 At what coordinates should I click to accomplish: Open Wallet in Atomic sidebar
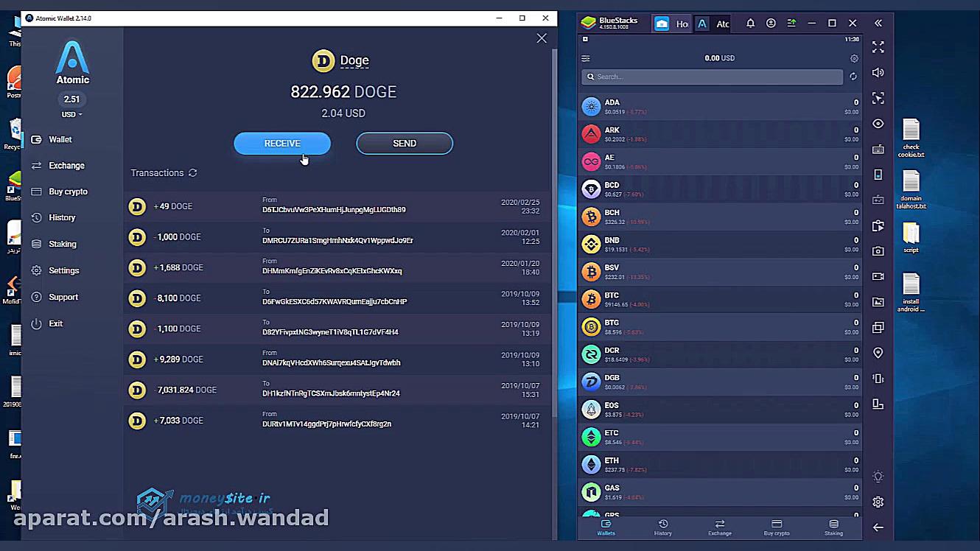[x=60, y=139]
